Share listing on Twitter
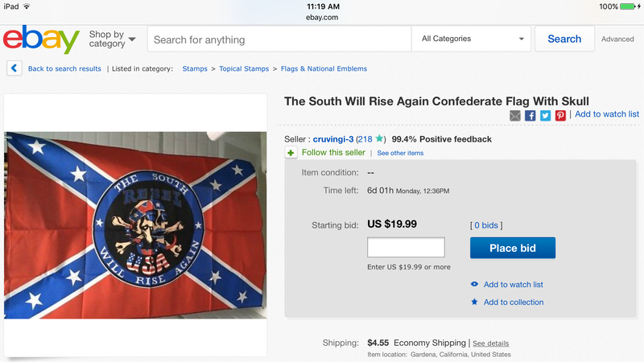 coord(545,116)
